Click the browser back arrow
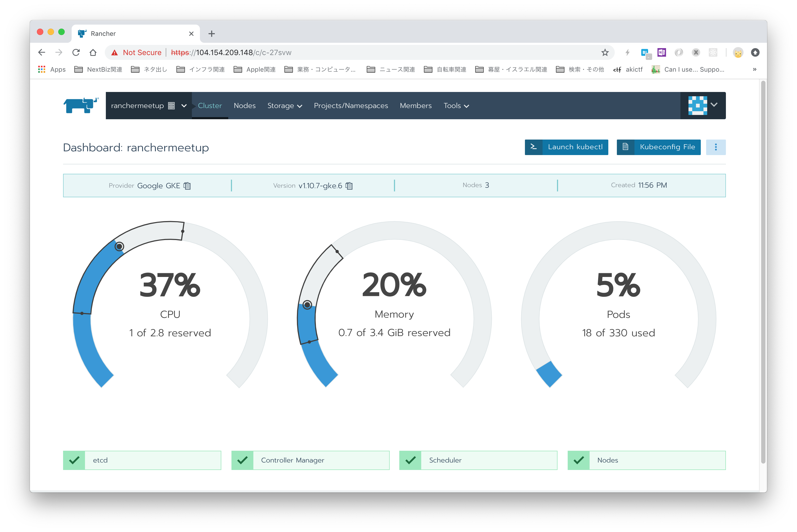 pos(42,52)
